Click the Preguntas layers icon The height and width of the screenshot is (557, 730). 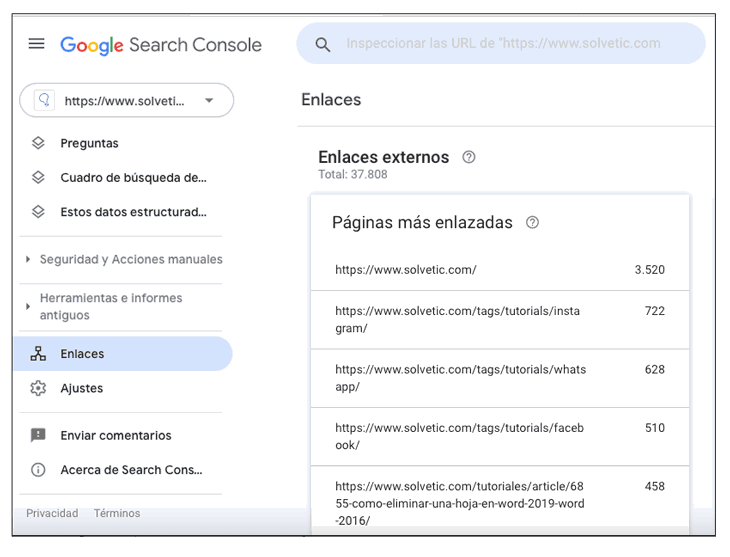38,143
